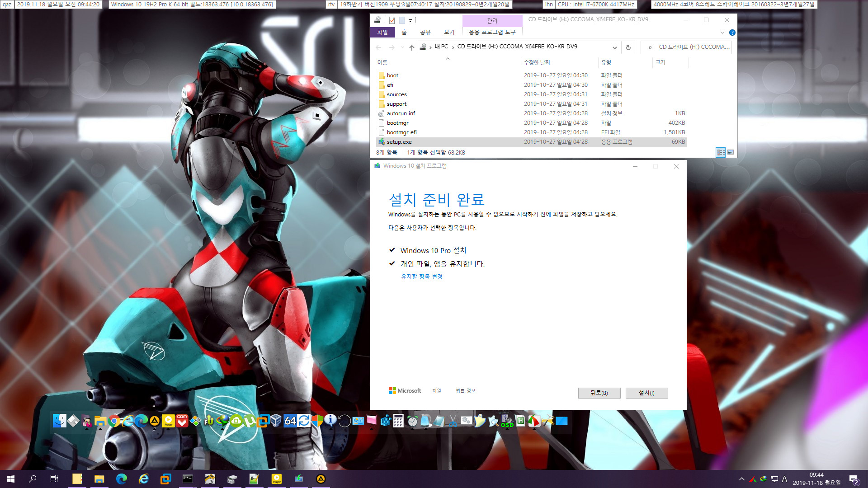Image resolution: width=868 pixels, height=488 pixels.
Task: Open the calculator icon in dock
Action: [x=398, y=421]
